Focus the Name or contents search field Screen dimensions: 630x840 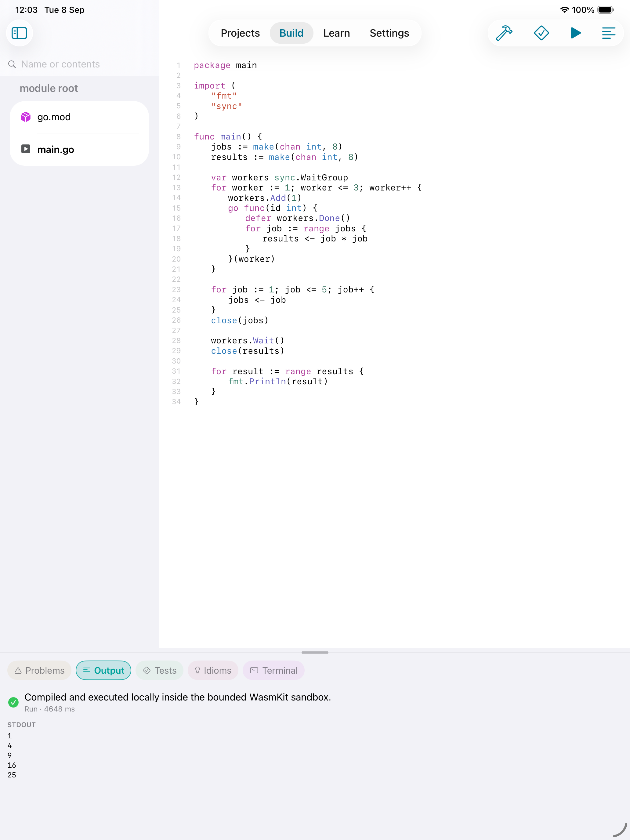(x=79, y=64)
